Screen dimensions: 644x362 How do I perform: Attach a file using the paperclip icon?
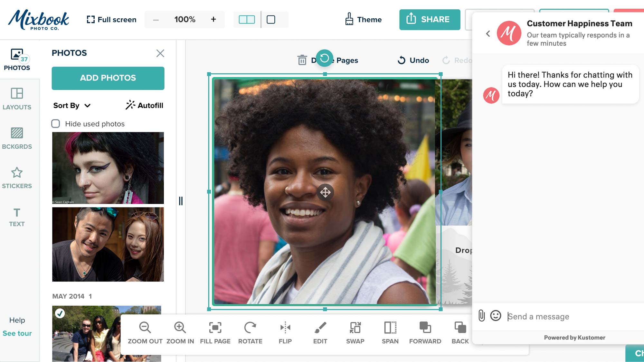tap(481, 316)
